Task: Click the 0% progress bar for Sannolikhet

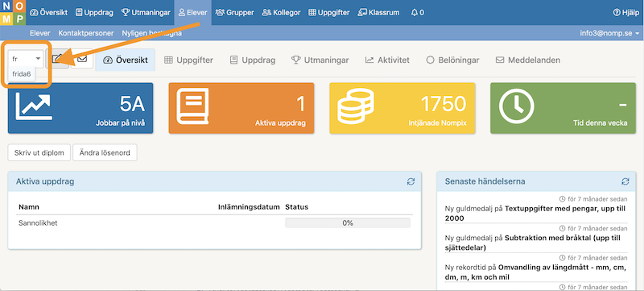Action: coord(348,223)
